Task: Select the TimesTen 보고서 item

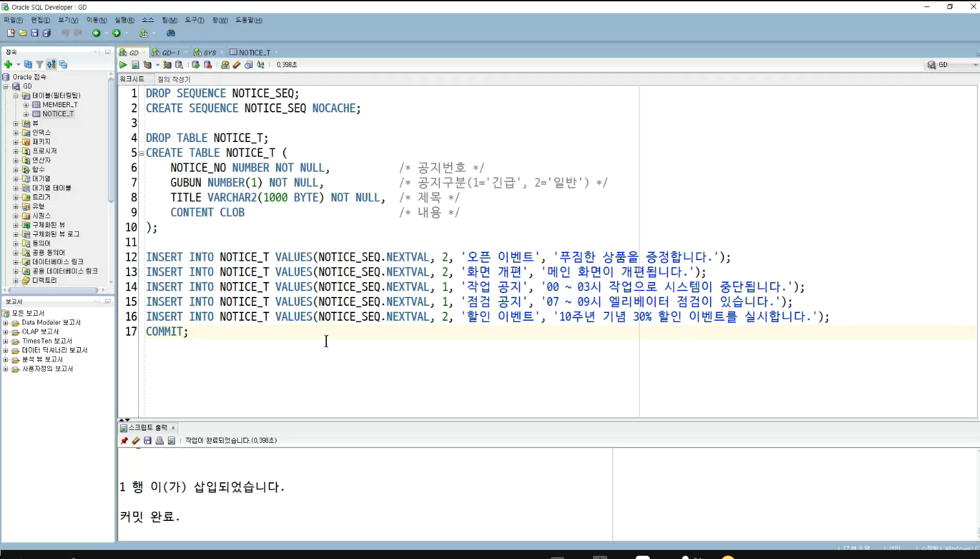Action: click(x=47, y=341)
